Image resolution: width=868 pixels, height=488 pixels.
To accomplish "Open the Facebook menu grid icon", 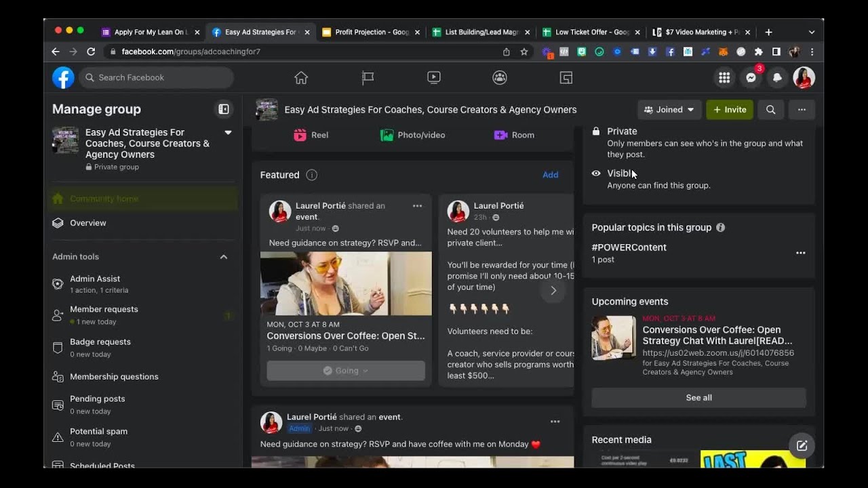I will (x=724, y=78).
